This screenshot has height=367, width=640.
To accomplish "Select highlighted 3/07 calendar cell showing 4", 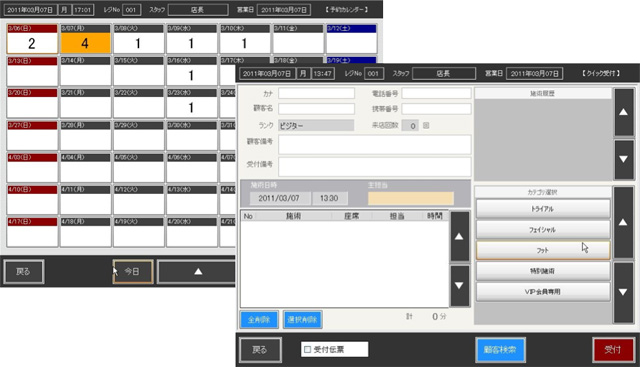I will click(x=85, y=43).
